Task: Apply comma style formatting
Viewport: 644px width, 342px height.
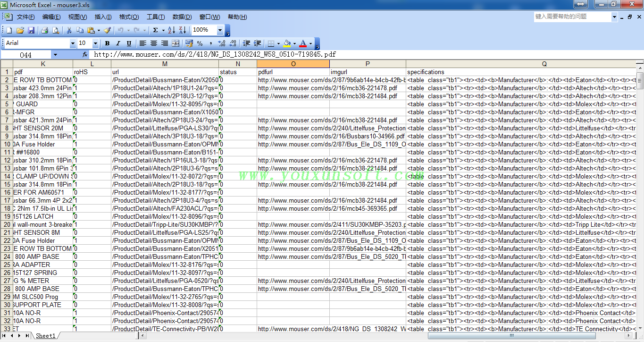Action: click(211, 43)
